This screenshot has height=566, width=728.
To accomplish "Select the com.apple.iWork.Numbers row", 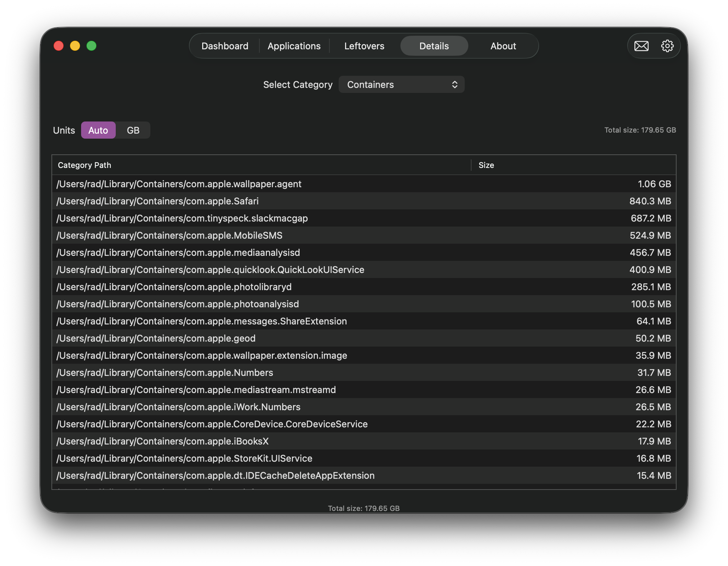I will pos(364,407).
